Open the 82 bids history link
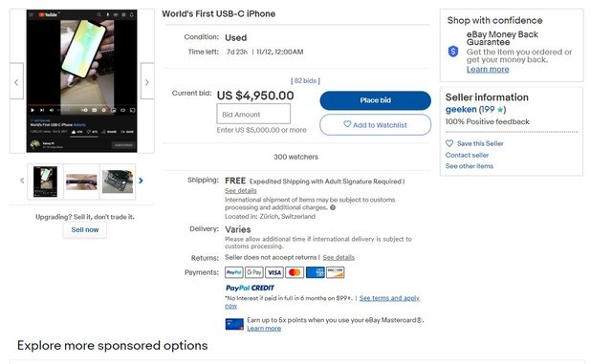This screenshot has width=612, height=364. coord(305,81)
